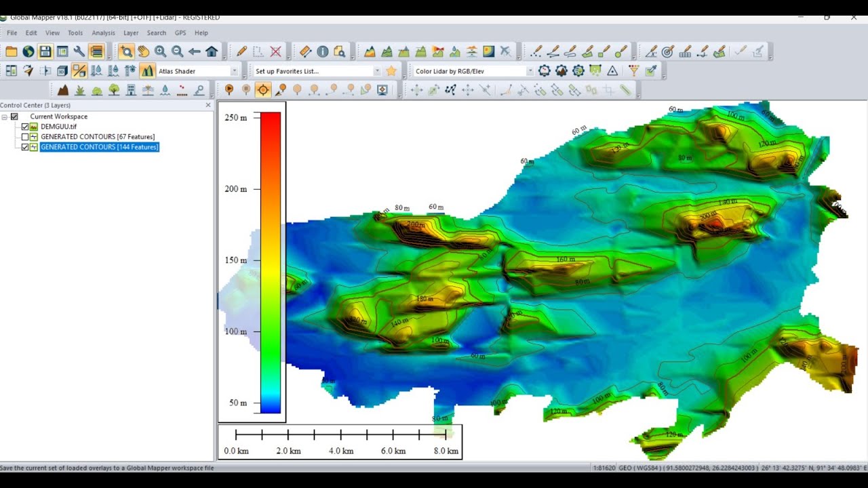Select GENERATED CONTOURS [67 Features] layer
Image resolution: width=868 pixels, height=488 pixels.
(x=98, y=137)
